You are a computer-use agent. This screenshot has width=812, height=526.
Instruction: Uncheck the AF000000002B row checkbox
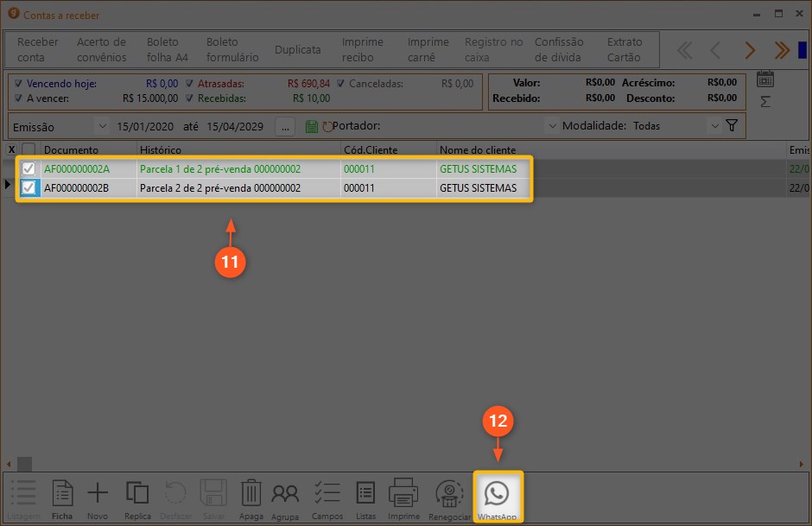click(x=29, y=187)
